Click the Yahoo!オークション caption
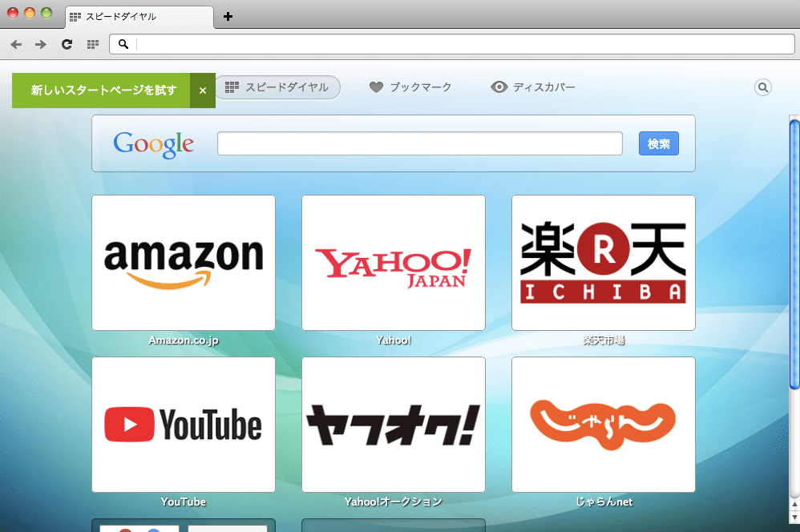Image resolution: width=800 pixels, height=532 pixels. point(394,502)
